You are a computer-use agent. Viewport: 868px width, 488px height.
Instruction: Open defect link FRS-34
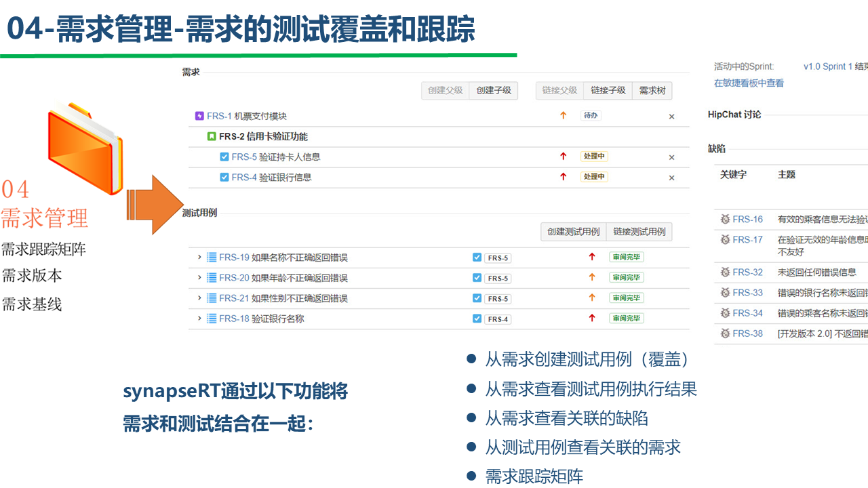(747, 312)
